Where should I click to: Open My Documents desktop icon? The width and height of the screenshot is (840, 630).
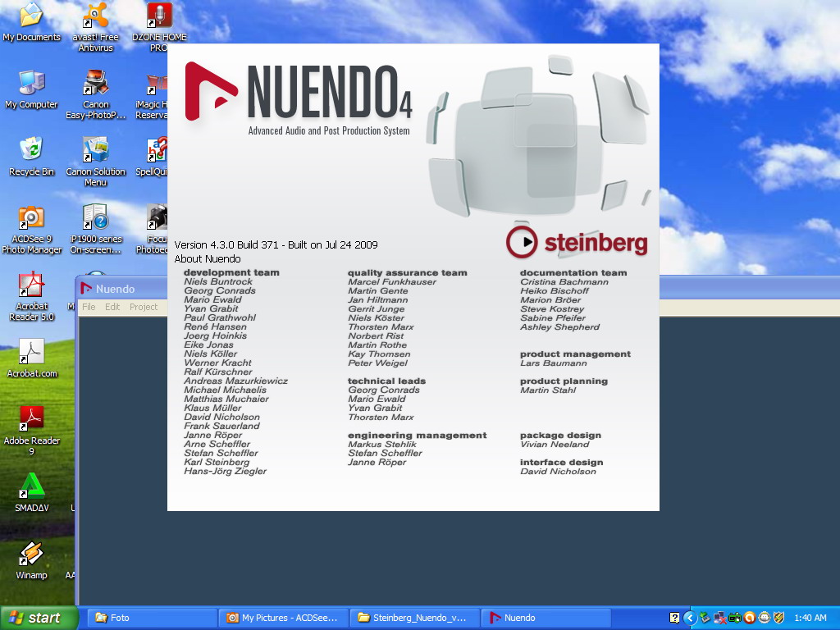31,22
